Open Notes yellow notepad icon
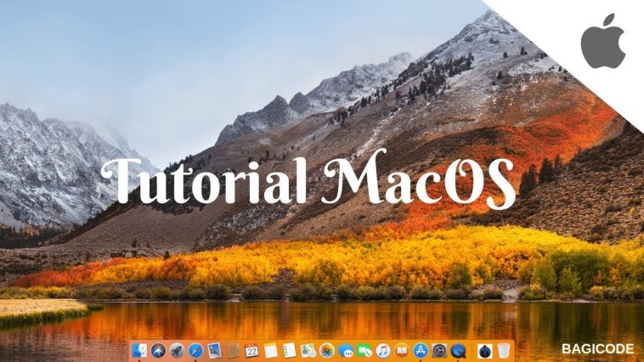The width and height of the screenshot is (644, 362). coord(271,351)
